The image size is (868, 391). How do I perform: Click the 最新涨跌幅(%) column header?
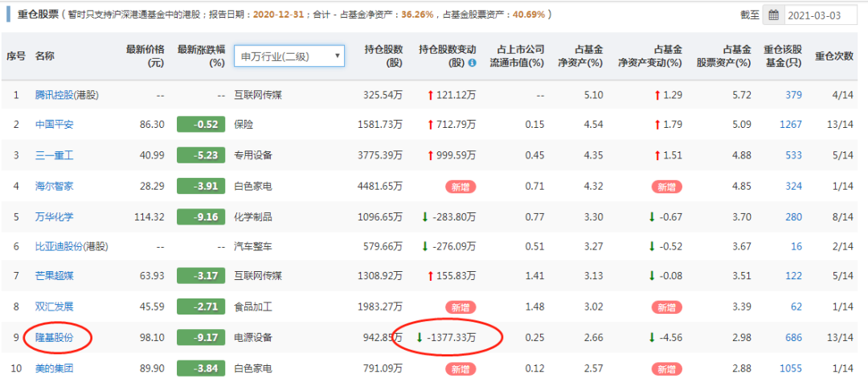(202, 56)
